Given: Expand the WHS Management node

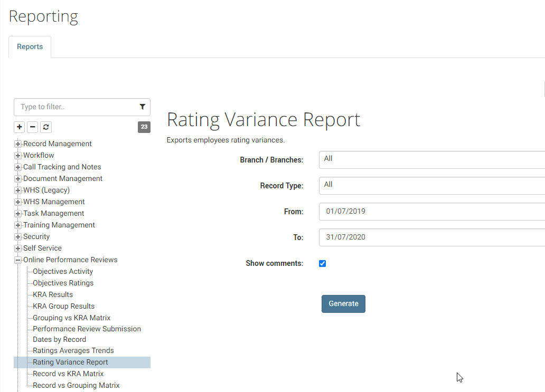Looking at the screenshot, I should click(18, 202).
